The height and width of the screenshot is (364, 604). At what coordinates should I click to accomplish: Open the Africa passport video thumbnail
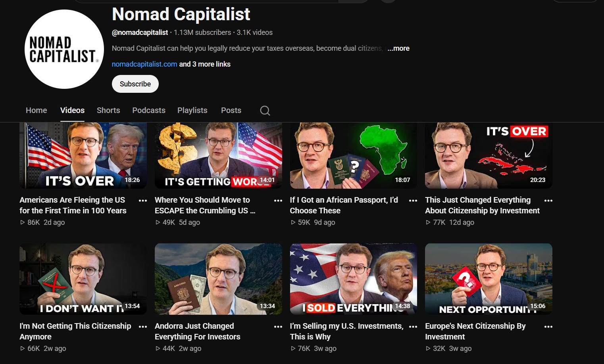coord(354,155)
